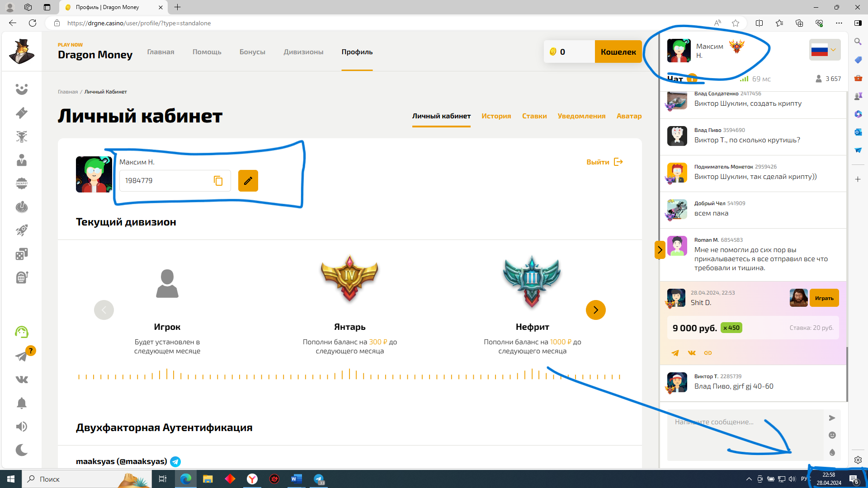
Task: Switch to the Ставки tab
Action: (x=534, y=116)
